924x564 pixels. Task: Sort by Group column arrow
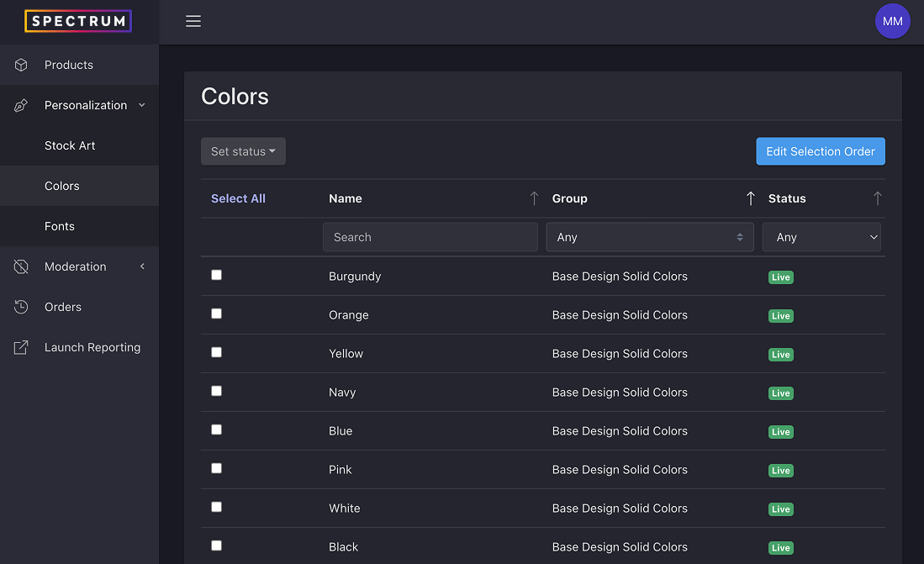[750, 198]
